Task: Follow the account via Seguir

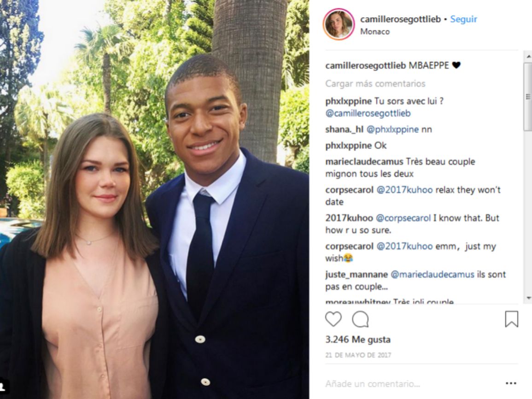Action: (463, 19)
